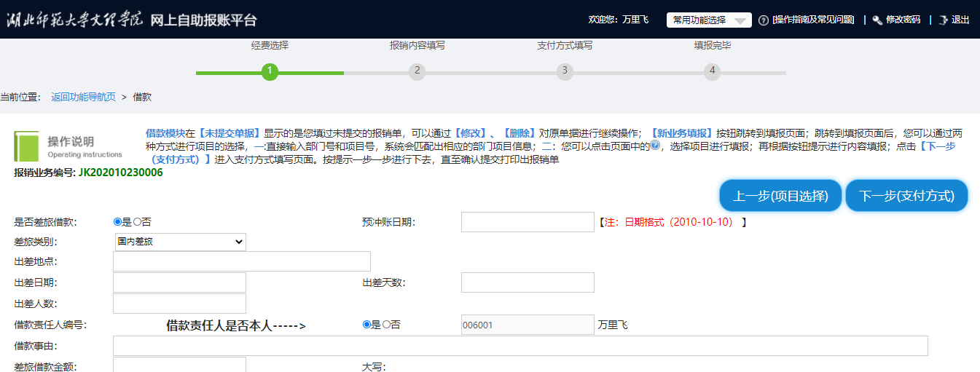Viewport: 980px width, 372px height.
Task: Click step 3 circle 支付方式填写
Action: [x=564, y=71]
